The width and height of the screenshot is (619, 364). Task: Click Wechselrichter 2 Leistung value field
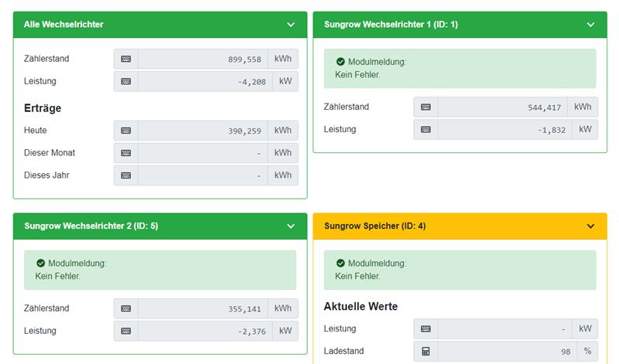203,331
